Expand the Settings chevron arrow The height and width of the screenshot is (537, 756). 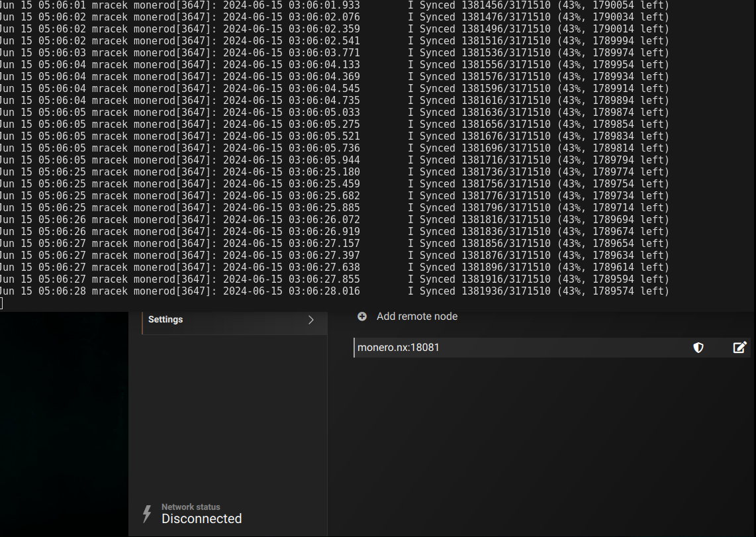pyautogui.click(x=311, y=320)
